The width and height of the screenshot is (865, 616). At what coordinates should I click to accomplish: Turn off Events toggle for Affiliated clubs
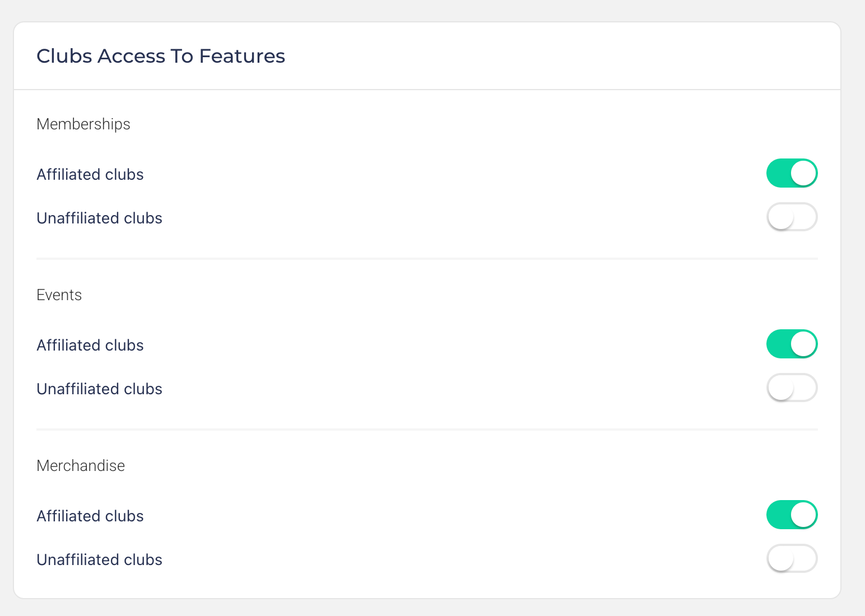(792, 344)
